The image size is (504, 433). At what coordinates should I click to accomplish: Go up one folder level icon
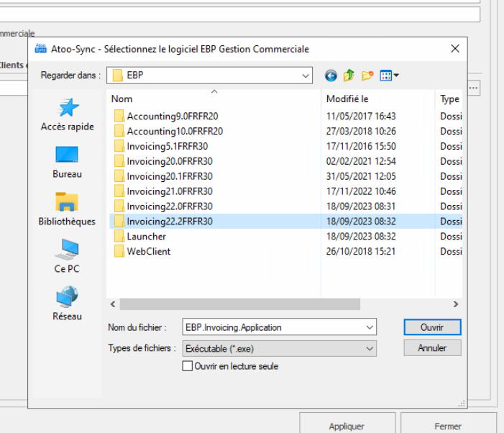349,76
